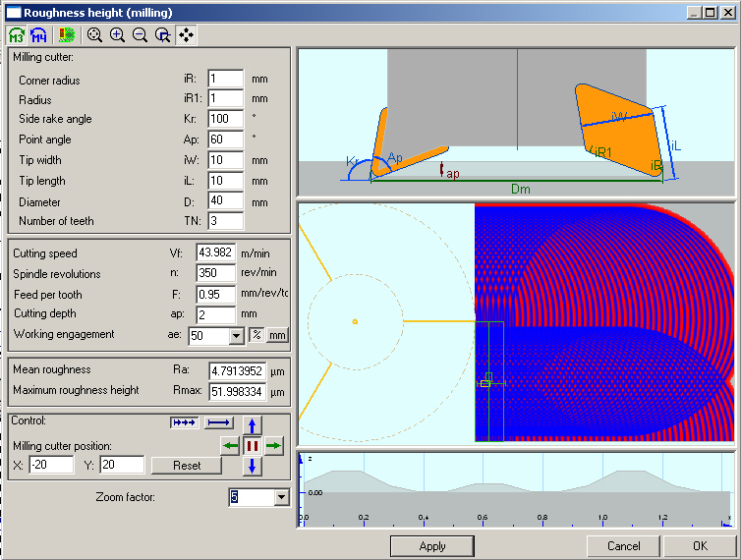Click the Tip width iW field
741x560 pixels.
(x=226, y=160)
